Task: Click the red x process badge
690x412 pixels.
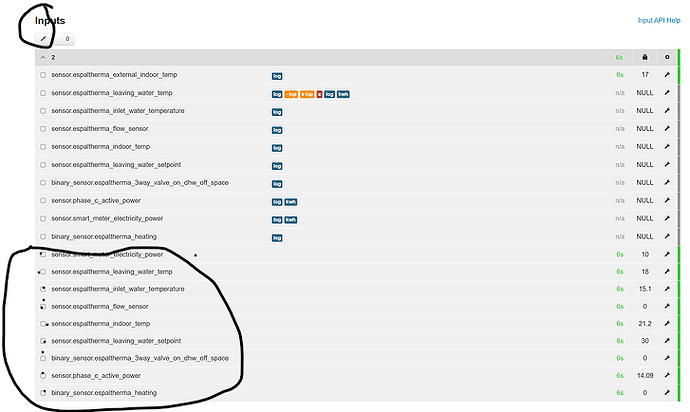Action: 319,93
